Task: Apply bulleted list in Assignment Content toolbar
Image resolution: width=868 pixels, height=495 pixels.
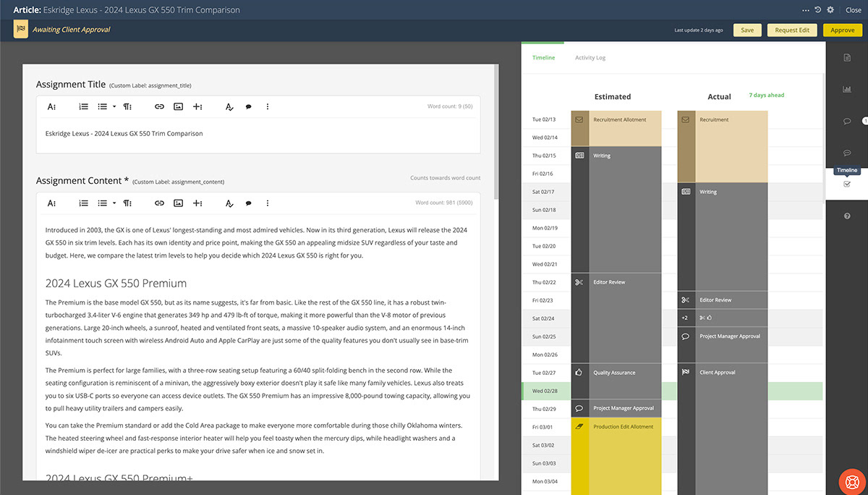Action: (x=103, y=203)
